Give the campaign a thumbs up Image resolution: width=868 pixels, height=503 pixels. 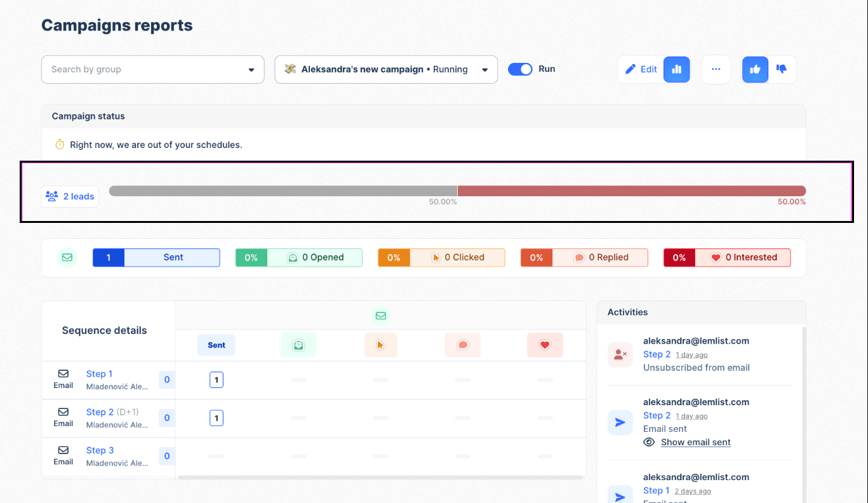(x=755, y=69)
